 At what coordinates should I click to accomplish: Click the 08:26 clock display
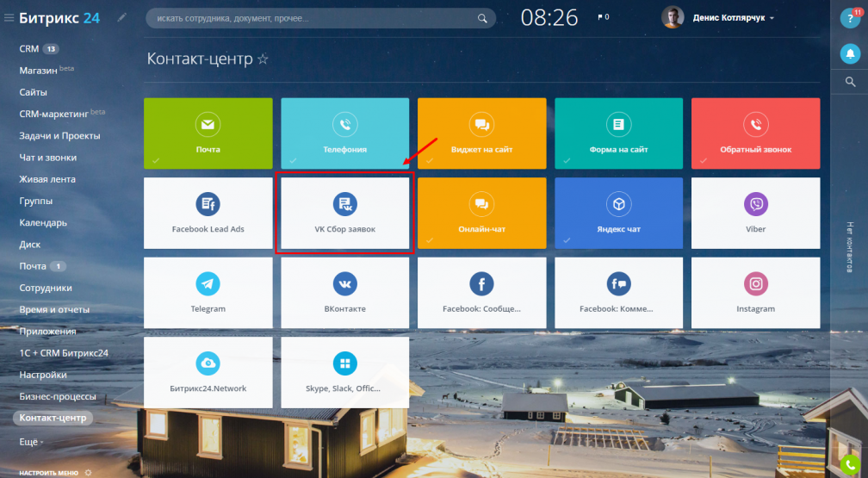pos(549,17)
